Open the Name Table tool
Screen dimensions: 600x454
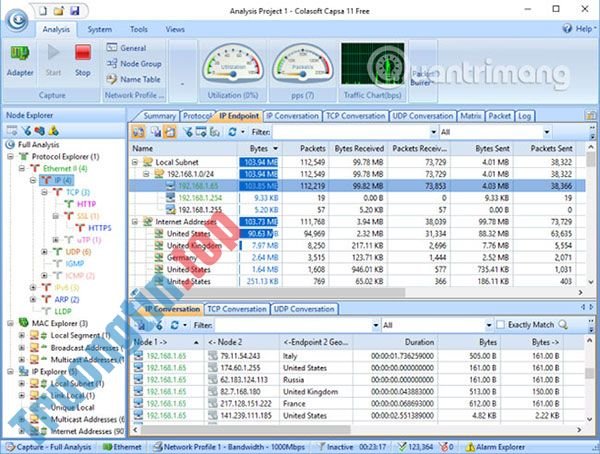pyautogui.click(x=138, y=78)
